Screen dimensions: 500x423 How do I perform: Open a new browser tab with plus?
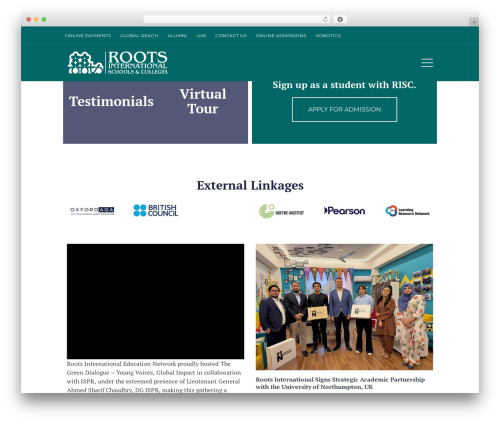pos(474,22)
